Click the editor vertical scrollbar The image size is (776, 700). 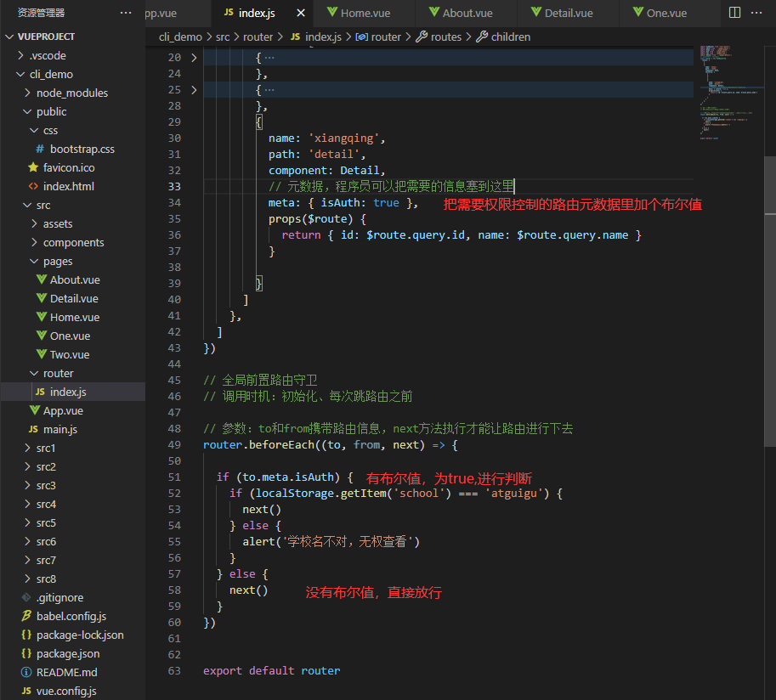pyautogui.click(x=770, y=302)
